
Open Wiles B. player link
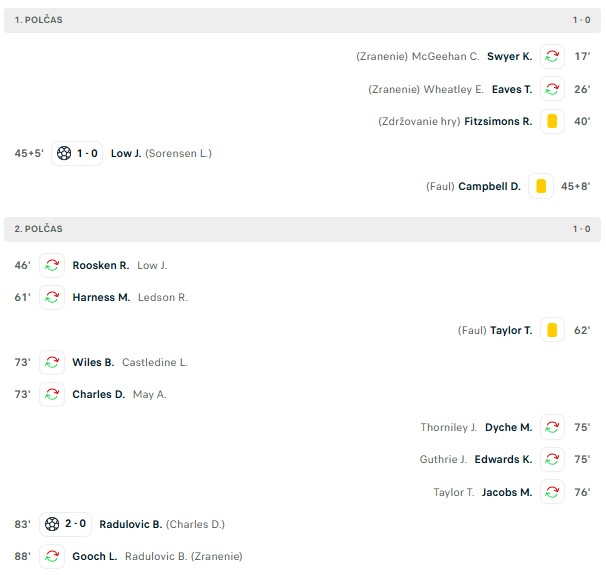(93, 362)
